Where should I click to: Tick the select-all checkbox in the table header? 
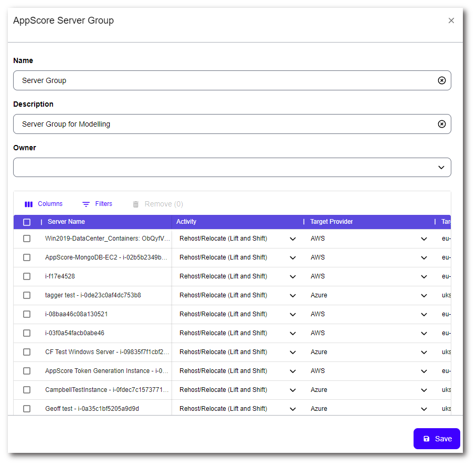[x=27, y=222]
